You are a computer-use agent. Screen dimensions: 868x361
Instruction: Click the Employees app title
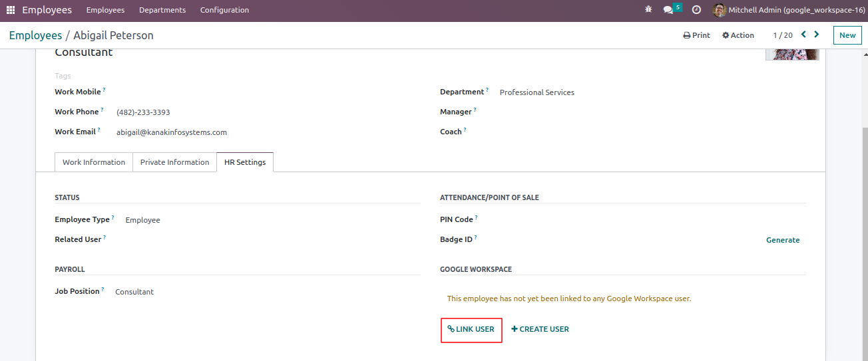point(47,10)
